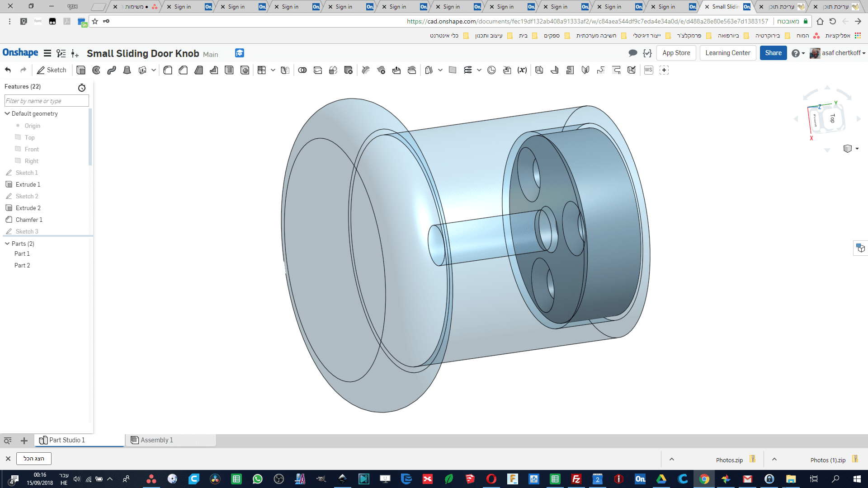Select the Replace face tool
Screen dimensions: 868x488
pyautogui.click(x=412, y=70)
